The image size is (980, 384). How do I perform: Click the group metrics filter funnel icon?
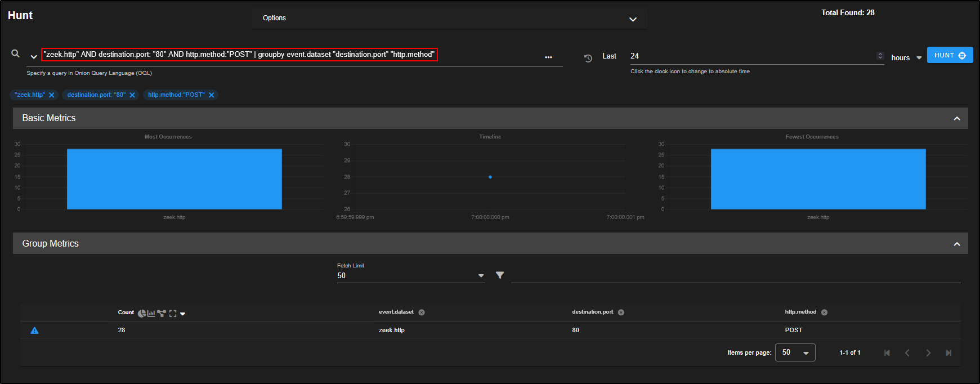pos(500,275)
